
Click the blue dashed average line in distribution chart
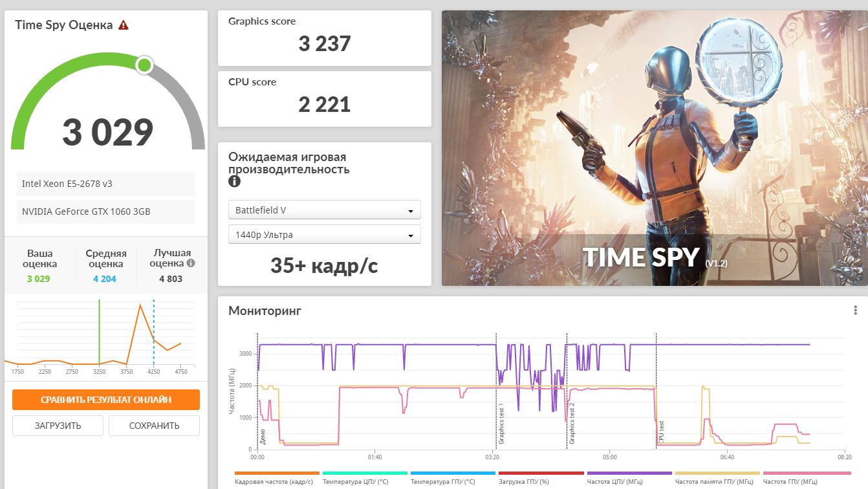click(x=153, y=332)
